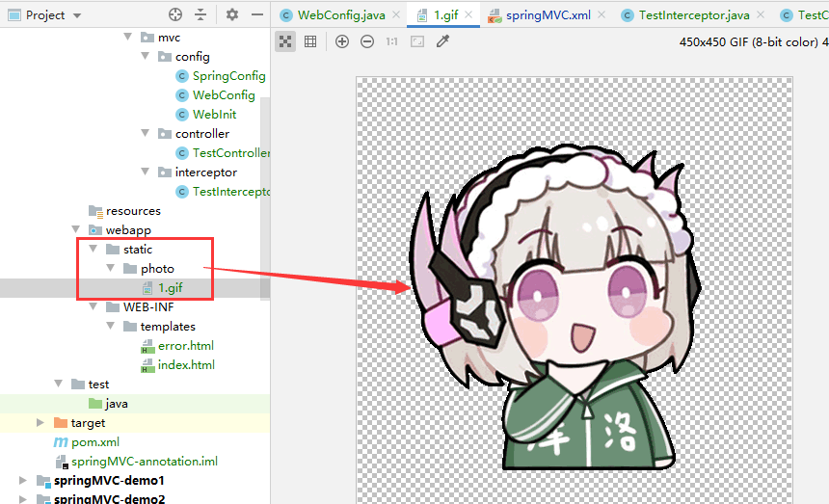Click the controller package folder icon
Viewport: 829px width, 504px height.
pyautogui.click(x=165, y=133)
